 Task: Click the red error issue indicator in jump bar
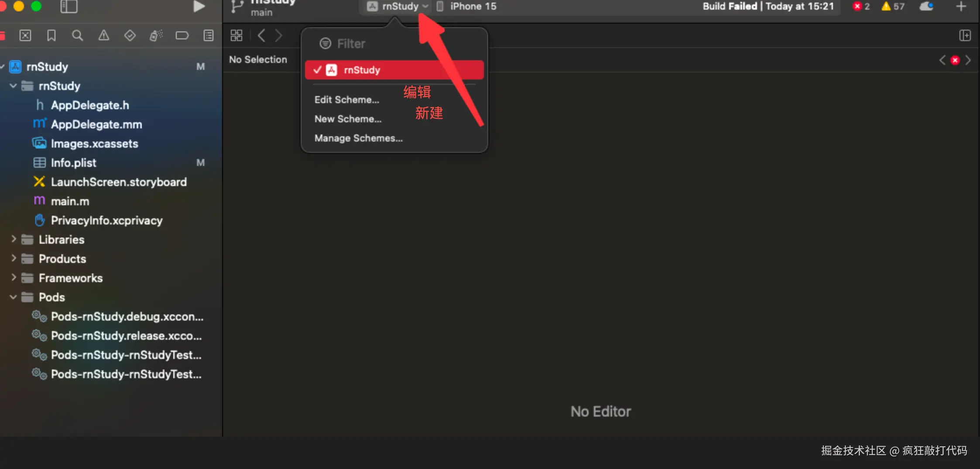[955, 60]
